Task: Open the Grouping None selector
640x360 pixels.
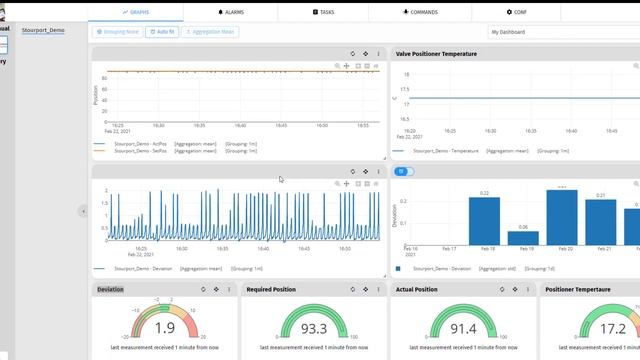Action: [x=118, y=32]
